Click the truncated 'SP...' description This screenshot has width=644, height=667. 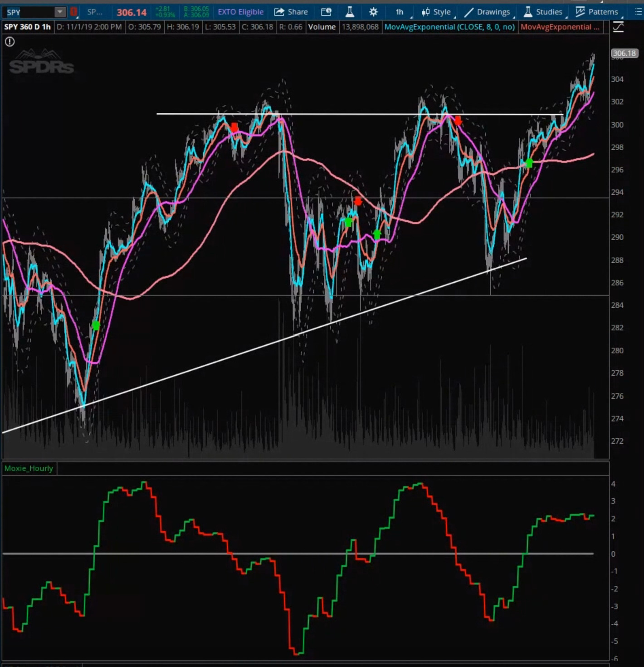click(x=94, y=12)
